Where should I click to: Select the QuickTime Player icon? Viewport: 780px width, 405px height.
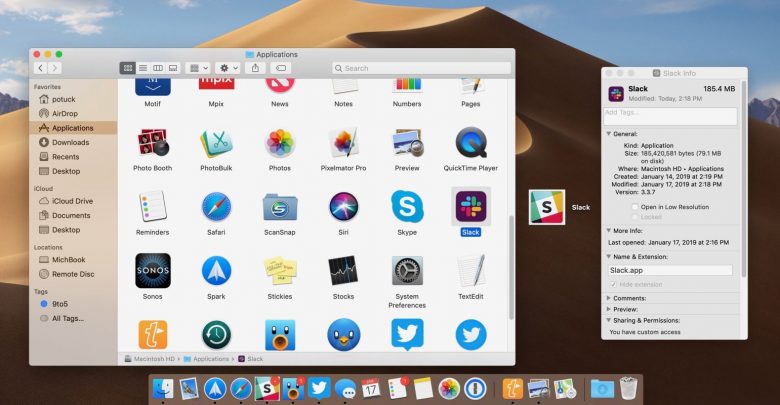[x=471, y=143]
